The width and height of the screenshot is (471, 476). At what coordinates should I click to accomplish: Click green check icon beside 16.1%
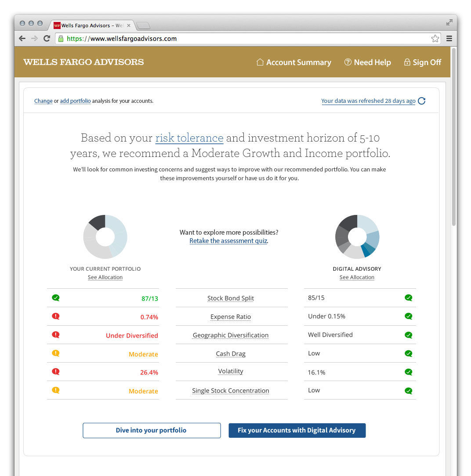[409, 372]
